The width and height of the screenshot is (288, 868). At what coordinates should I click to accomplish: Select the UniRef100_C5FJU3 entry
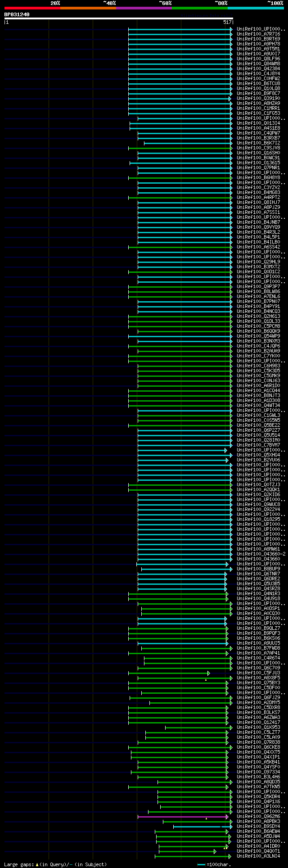pyautogui.click(x=258, y=673)
